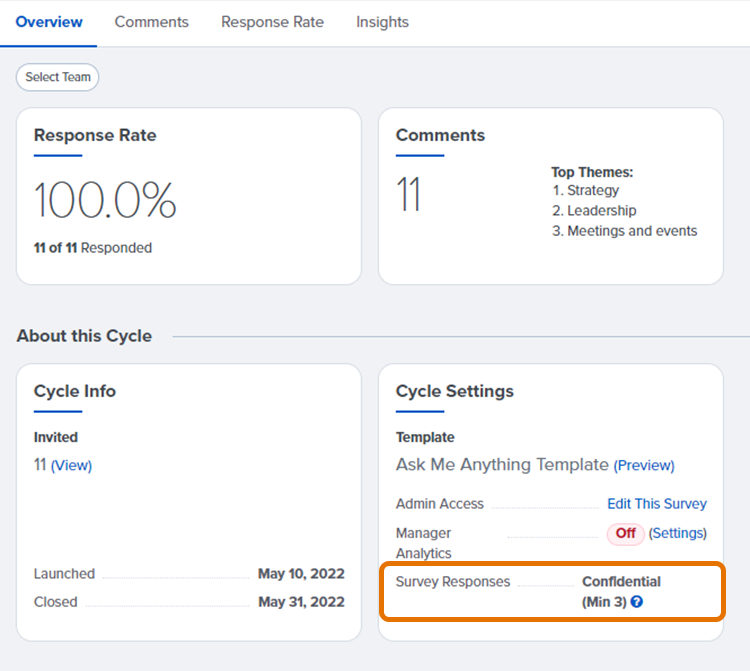Click the View link for invited participants
Image resolution: width=750 pixels, height=671 pixels.
click(x=71, y=465)
